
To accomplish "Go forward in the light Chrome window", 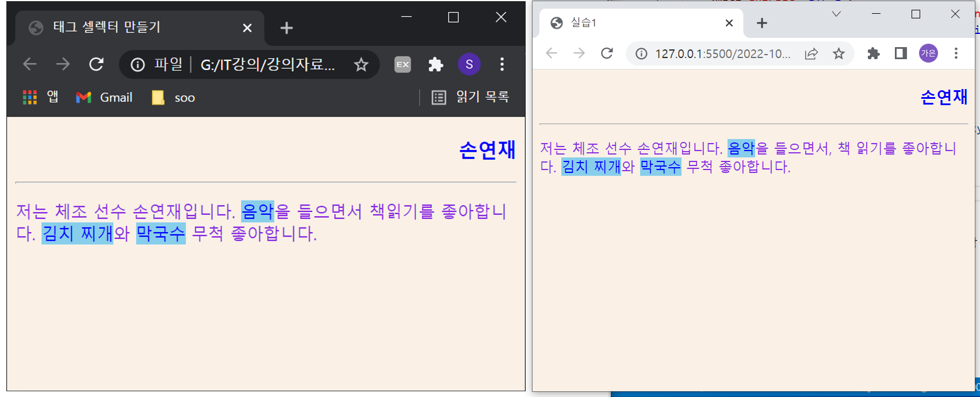I will tap(579, 53).
